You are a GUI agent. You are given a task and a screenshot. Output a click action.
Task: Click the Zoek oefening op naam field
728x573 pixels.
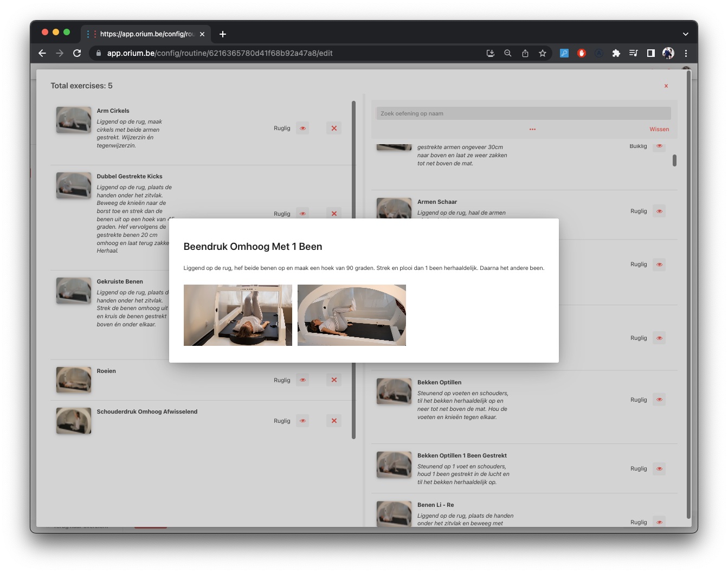(x=523, y=113)
